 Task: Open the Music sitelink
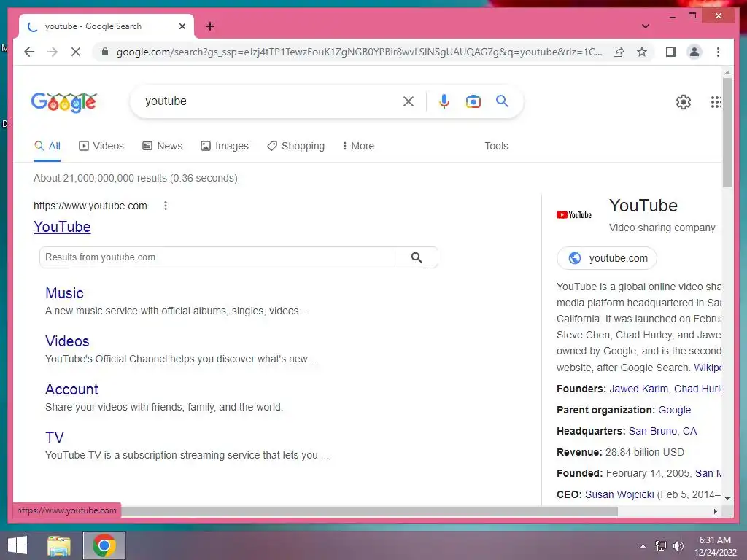pyautogui.click(x=64, y=293)
